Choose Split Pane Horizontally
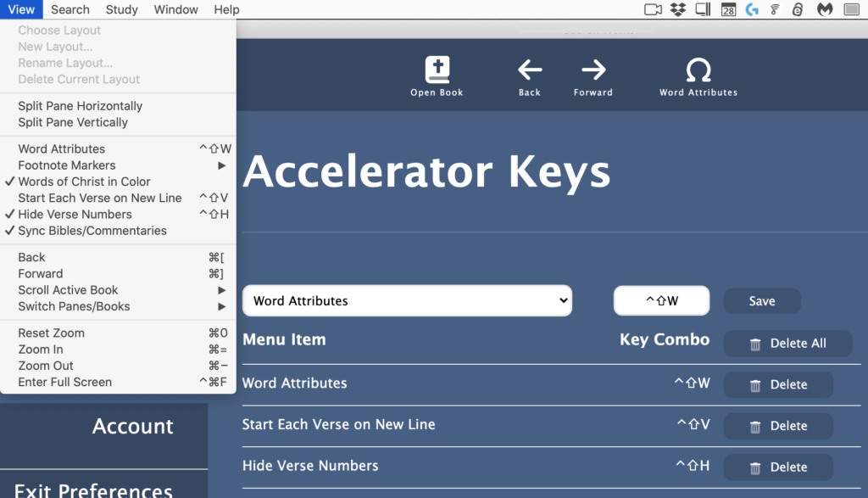The height and width of the screenshot is (498, 868). pos(118,106)
